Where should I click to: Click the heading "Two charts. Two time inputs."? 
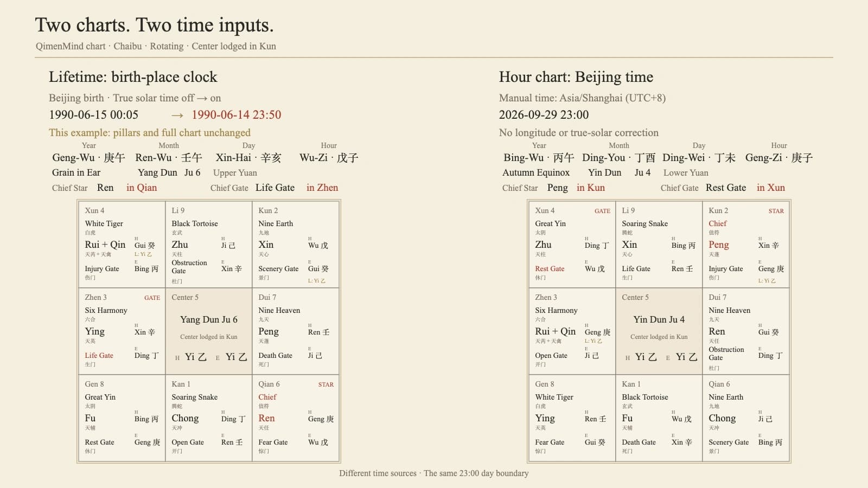click(155, 25)
